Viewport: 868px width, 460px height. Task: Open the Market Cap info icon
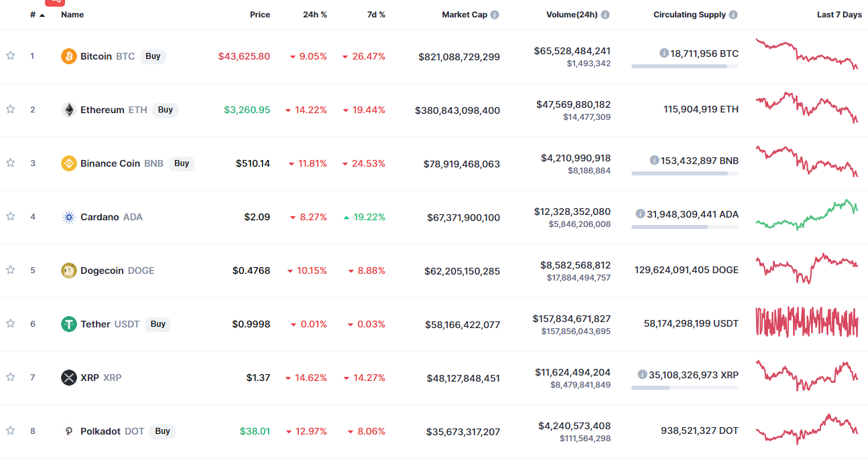495,15
